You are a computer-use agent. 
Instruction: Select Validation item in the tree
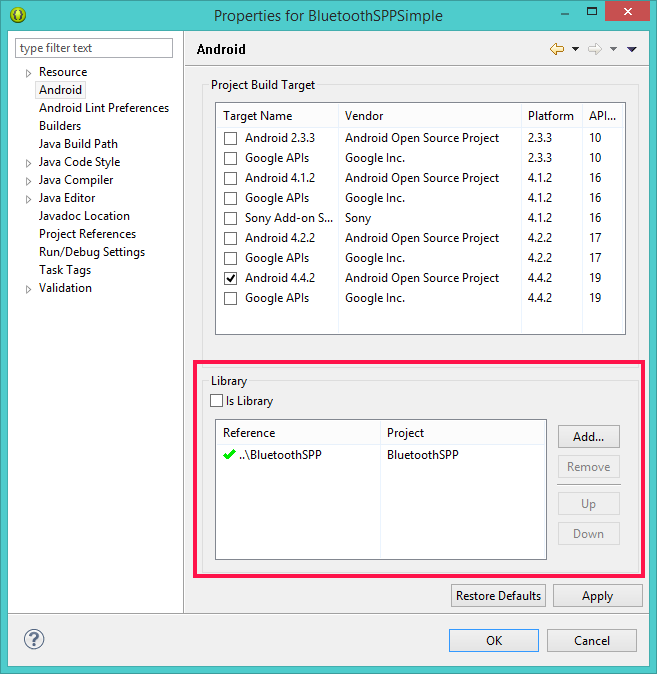[65, 288]
